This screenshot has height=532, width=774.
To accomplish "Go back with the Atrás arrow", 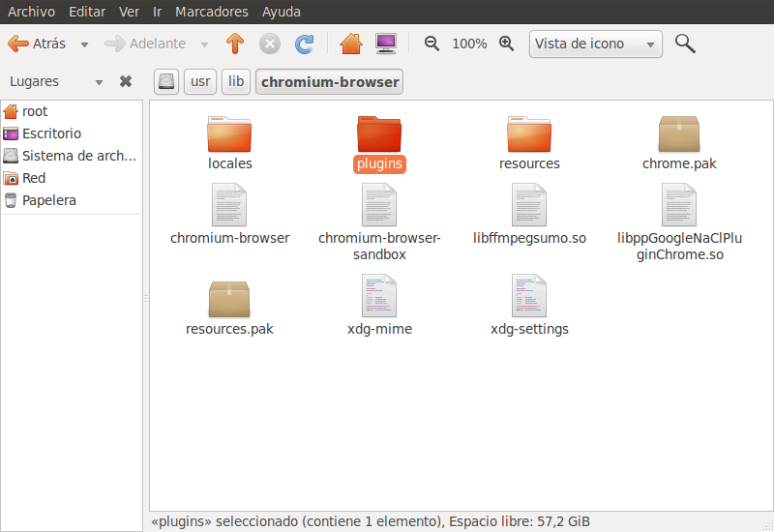I will coord(37,44).
